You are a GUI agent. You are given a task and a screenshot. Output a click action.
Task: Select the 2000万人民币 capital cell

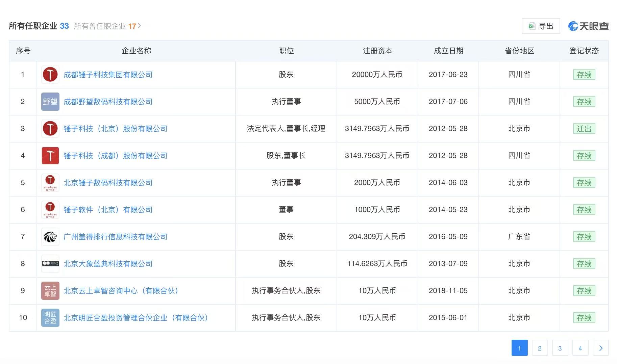click(x=377, y=183)
